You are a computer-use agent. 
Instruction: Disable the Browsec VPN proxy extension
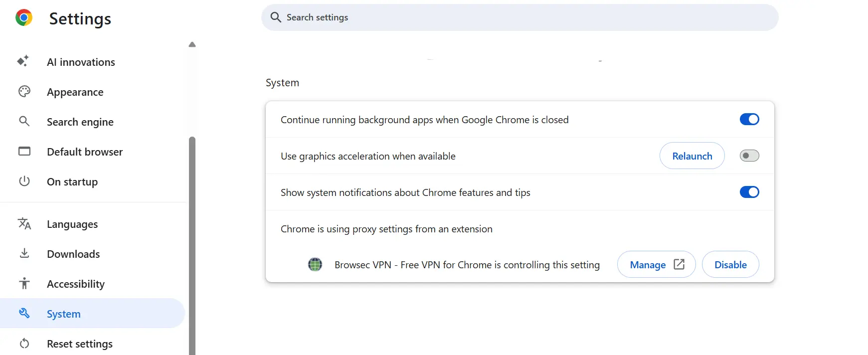[x=730, y=264]
